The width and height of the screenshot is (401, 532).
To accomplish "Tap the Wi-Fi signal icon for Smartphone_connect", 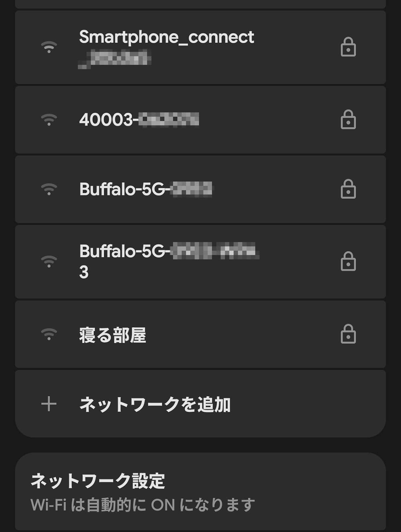I will click(49, 47).
